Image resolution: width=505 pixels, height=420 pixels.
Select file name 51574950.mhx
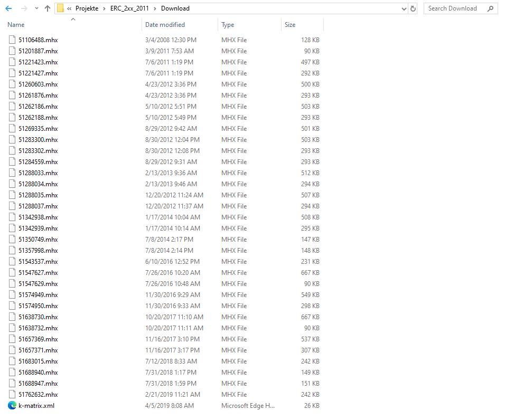(x=38, y=306)
